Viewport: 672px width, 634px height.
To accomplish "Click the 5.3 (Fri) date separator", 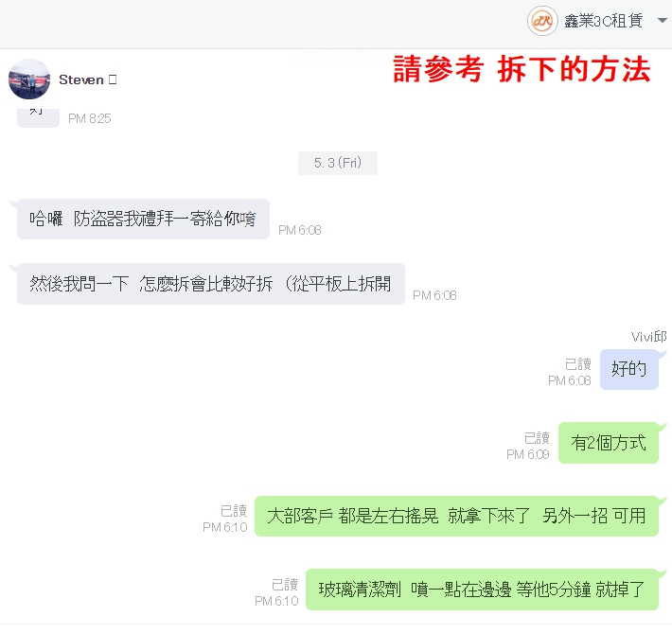I will click(338, 163).
